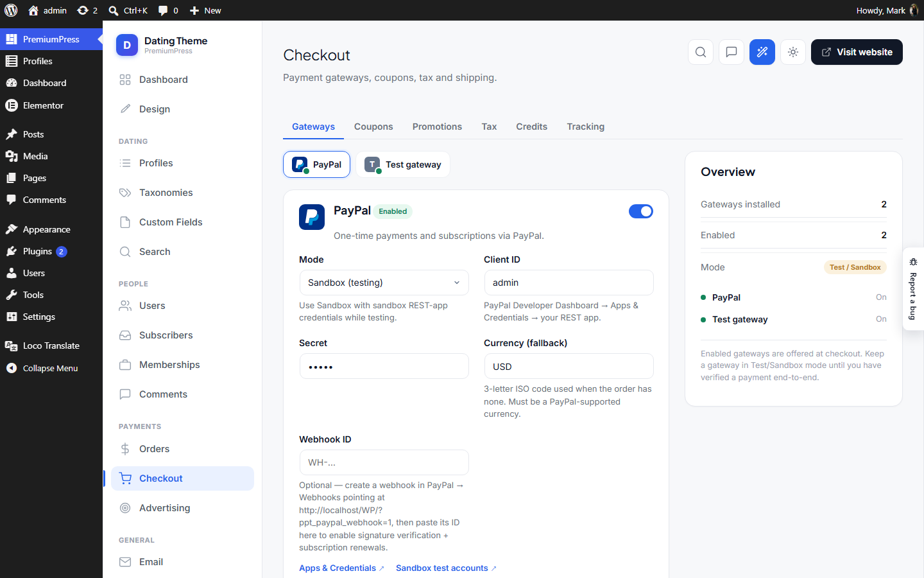The height and width of the screenshot is (578, 924).
Task: Open Dashboard in the WordPress admin menu
Action: tap(51, 83)
